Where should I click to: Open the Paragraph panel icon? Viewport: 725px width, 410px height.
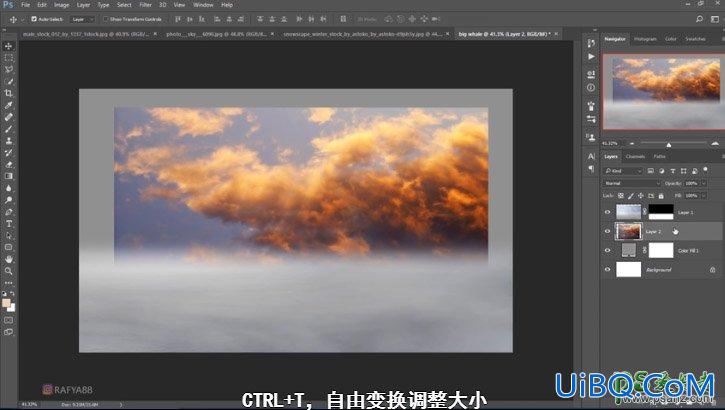click(x=591, y=169)
